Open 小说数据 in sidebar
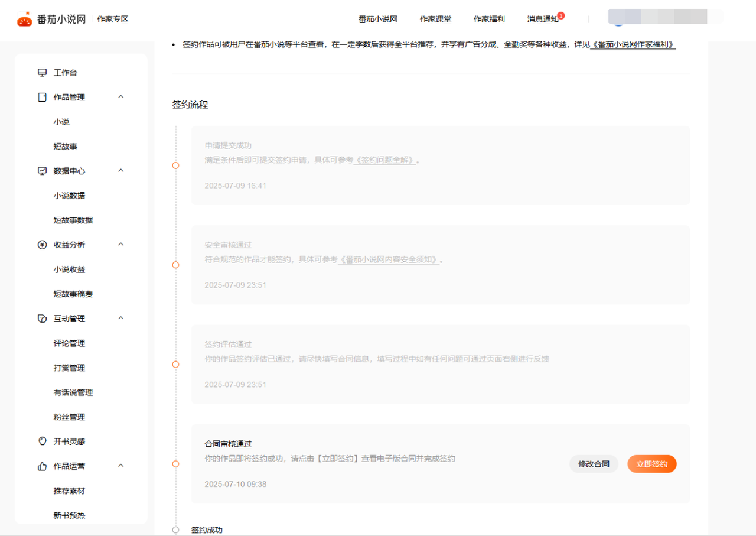 click(x=69, y=196)
